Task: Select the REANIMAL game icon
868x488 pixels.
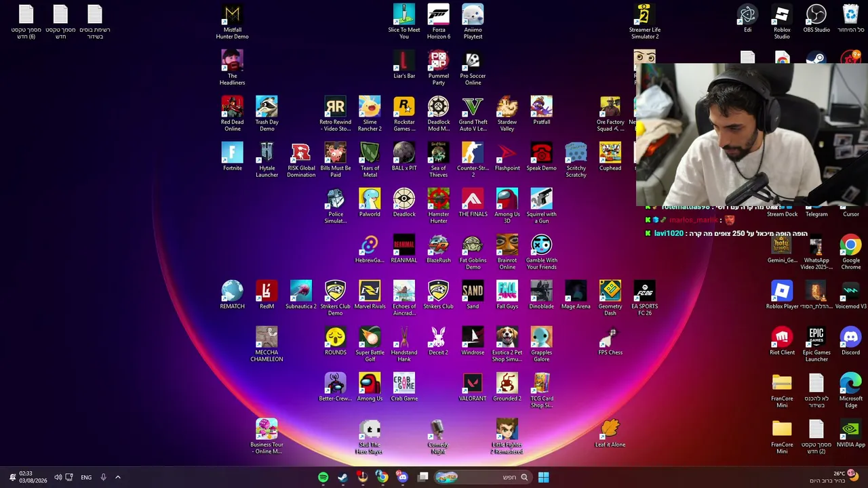Action: [404, 249]
